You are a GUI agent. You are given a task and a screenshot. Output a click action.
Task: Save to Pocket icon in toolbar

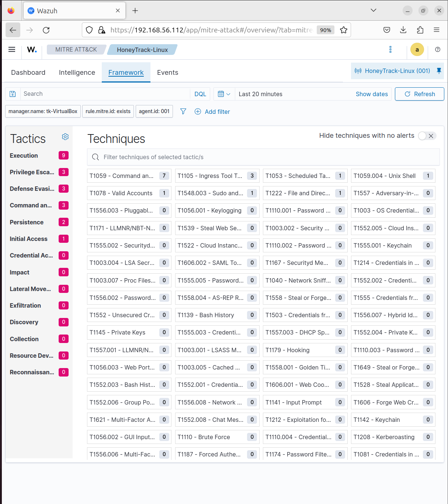click(x=387, y=30)
